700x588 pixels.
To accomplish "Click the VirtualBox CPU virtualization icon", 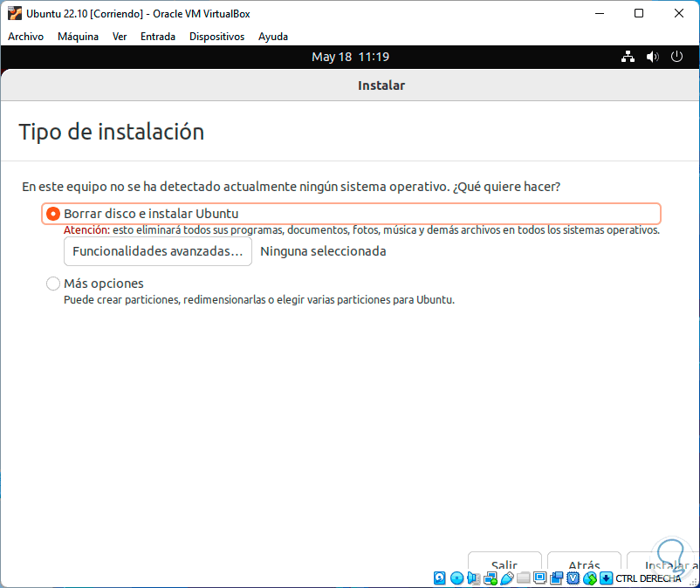I will [x=573, y=578].
